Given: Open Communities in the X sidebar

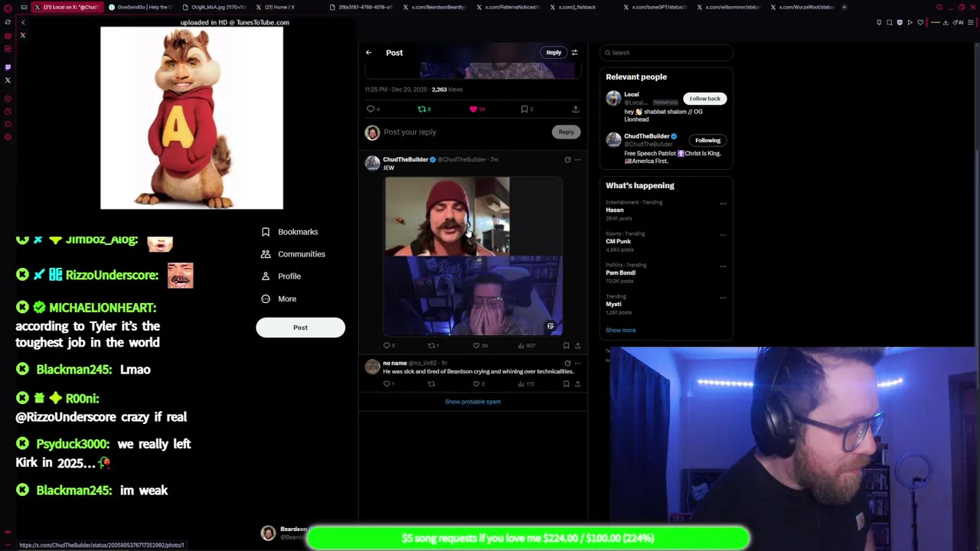Looking at the screenshot, I should [293, 254].
